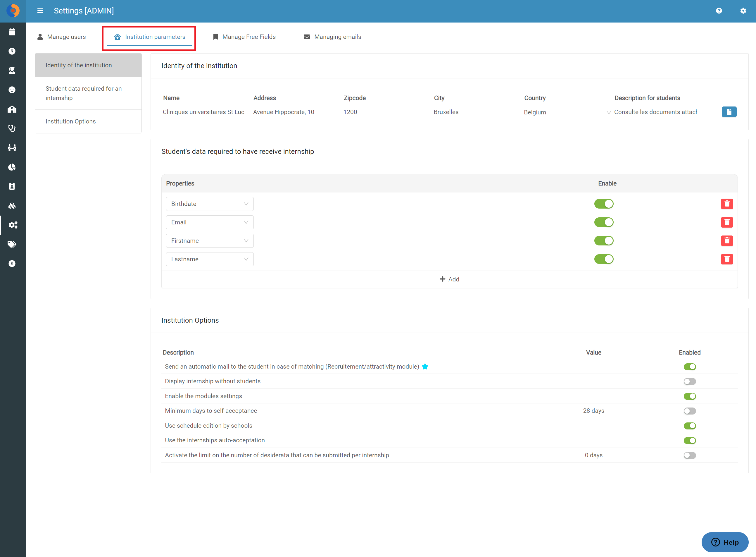
Task: Switch to Manage Free Fields tab
Action: pyautogui.click(x=244, y=37)
